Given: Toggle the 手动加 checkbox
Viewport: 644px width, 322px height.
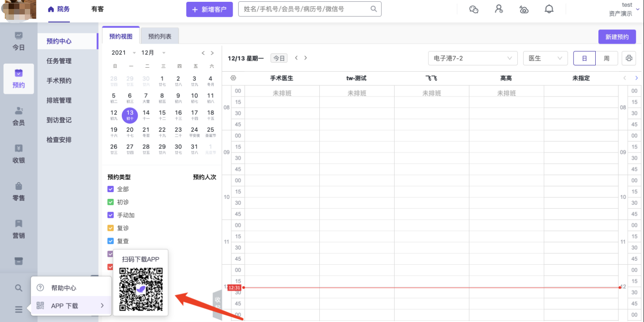Looking at the screenshot, I should [x=110, y=215].
